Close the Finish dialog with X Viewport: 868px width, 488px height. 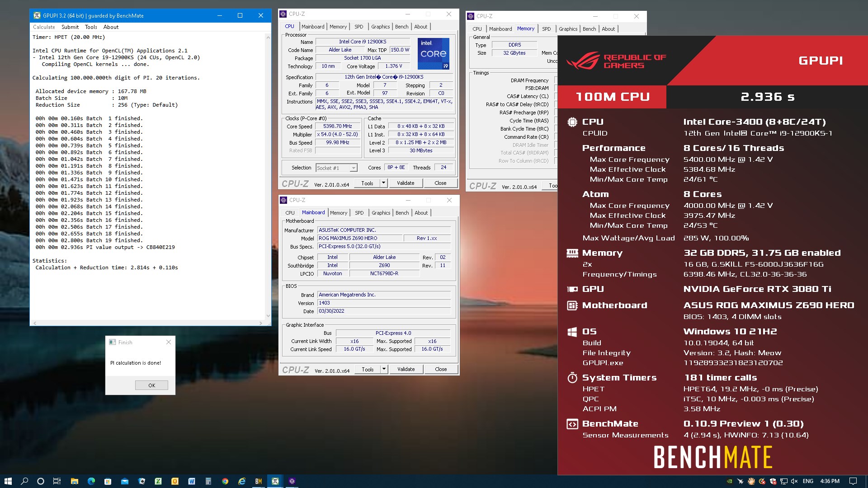(169, 342)
